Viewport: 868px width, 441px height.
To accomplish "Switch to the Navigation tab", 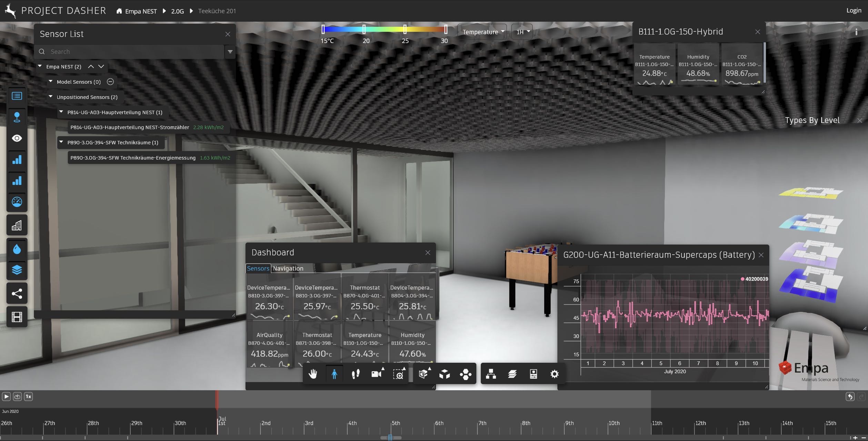I will click(288, 268).
